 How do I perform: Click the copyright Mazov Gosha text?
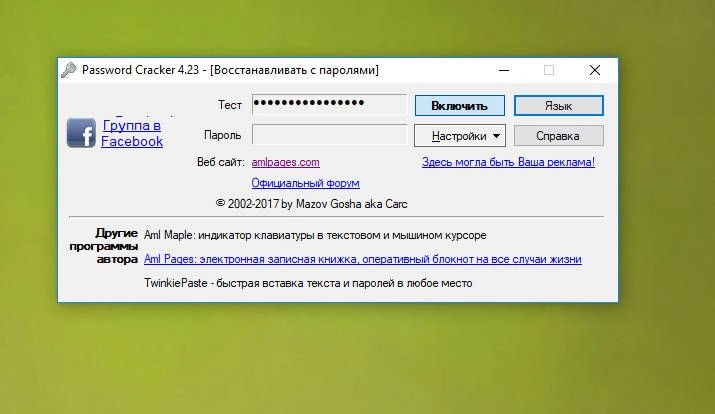click(311, 204)
